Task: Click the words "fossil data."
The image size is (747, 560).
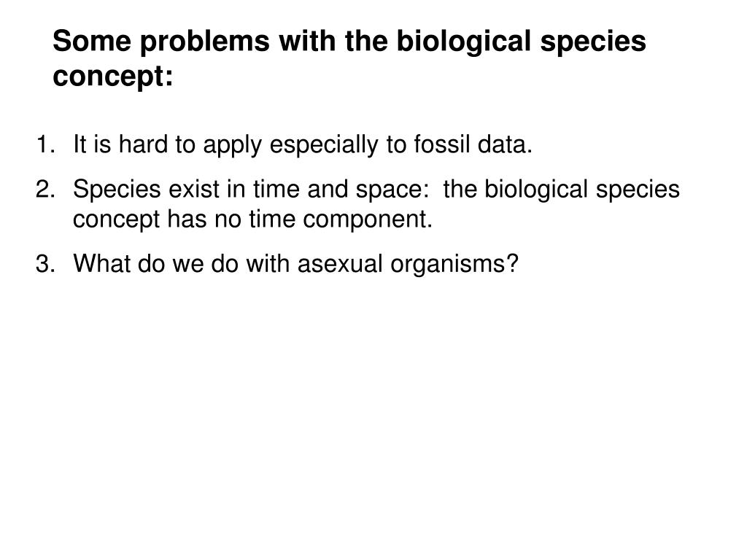Action: (473, 144)
